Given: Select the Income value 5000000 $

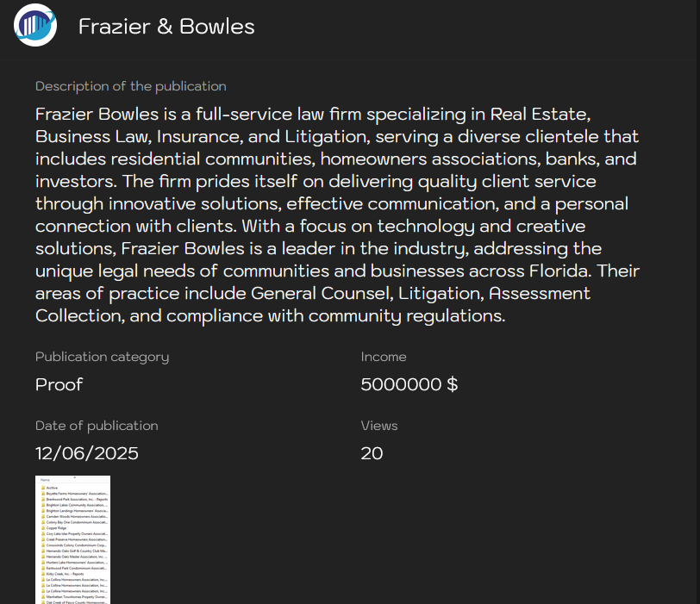Looking at the screenshot, I should (x=409, y=385).
